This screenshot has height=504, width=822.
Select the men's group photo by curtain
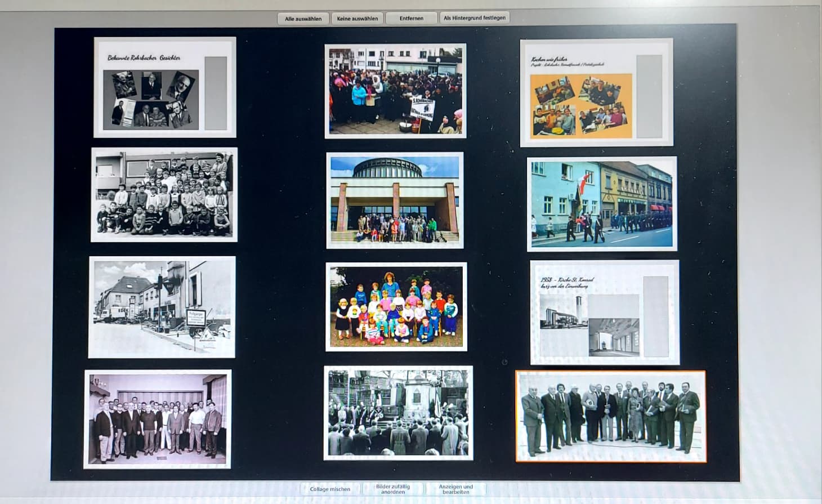[158, 419]
